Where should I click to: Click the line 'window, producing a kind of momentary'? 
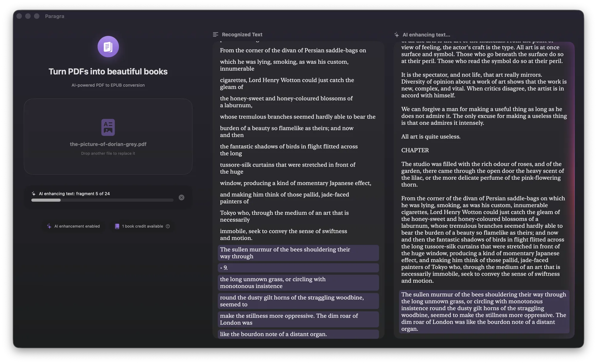tap(296, 183)
